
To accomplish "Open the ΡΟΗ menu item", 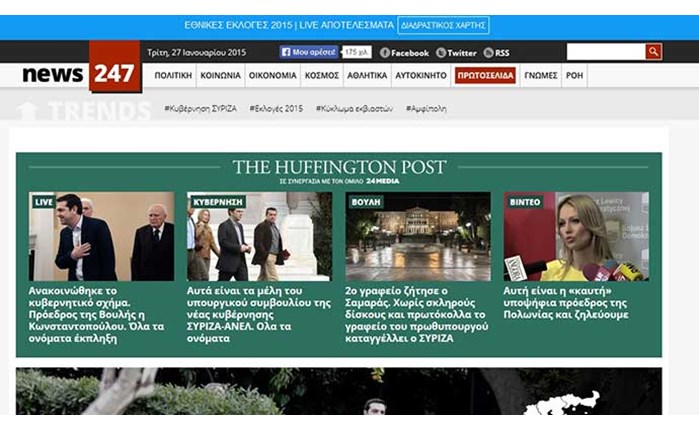I will [x=574, y=75].
